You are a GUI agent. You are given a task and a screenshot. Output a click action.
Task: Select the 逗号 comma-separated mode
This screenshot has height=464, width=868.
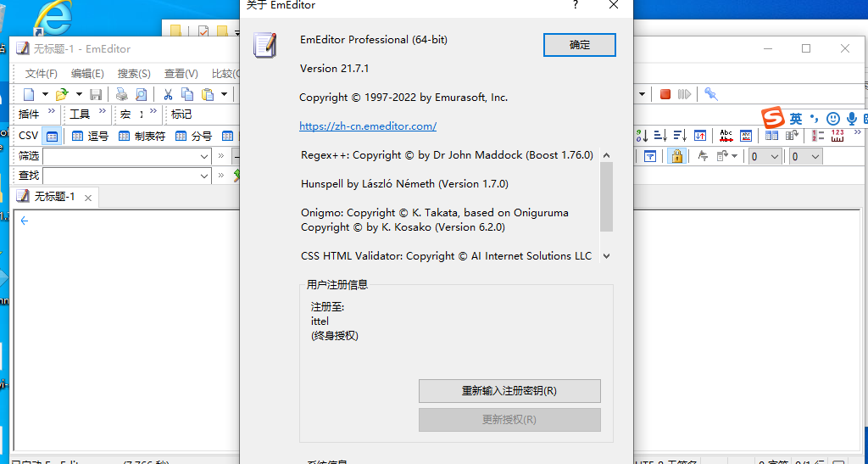(90, 137)
